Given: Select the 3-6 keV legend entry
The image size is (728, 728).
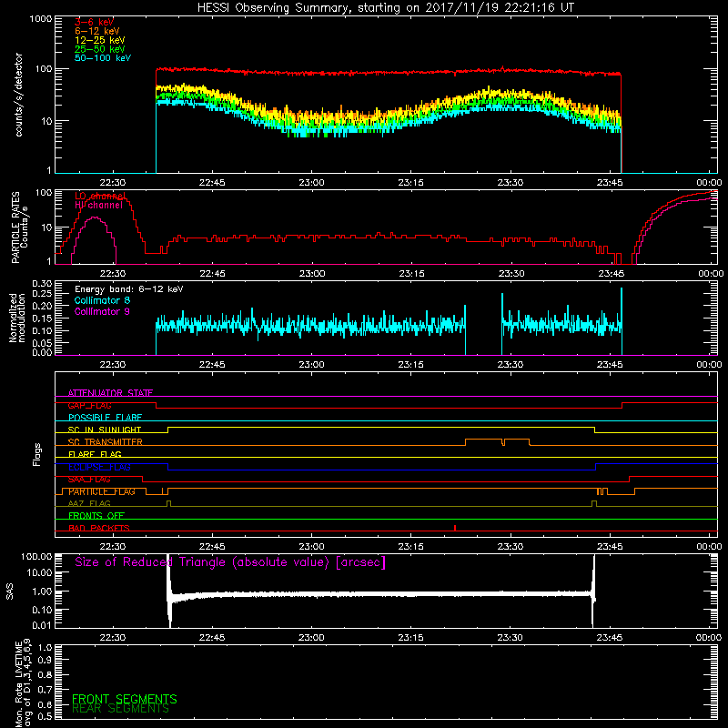Looking at the screenshot, I should 95,22.
